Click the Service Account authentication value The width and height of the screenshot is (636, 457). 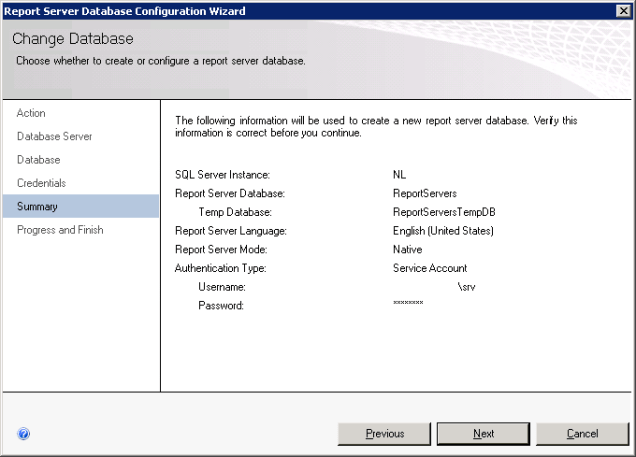430,268
